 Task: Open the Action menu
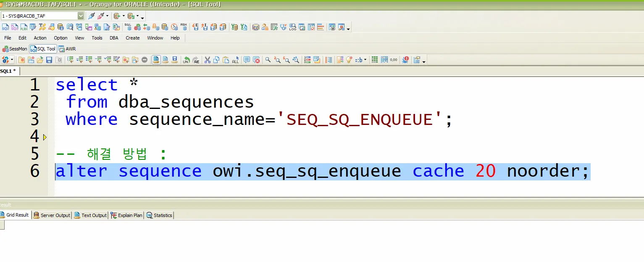(x=40, y=38)
